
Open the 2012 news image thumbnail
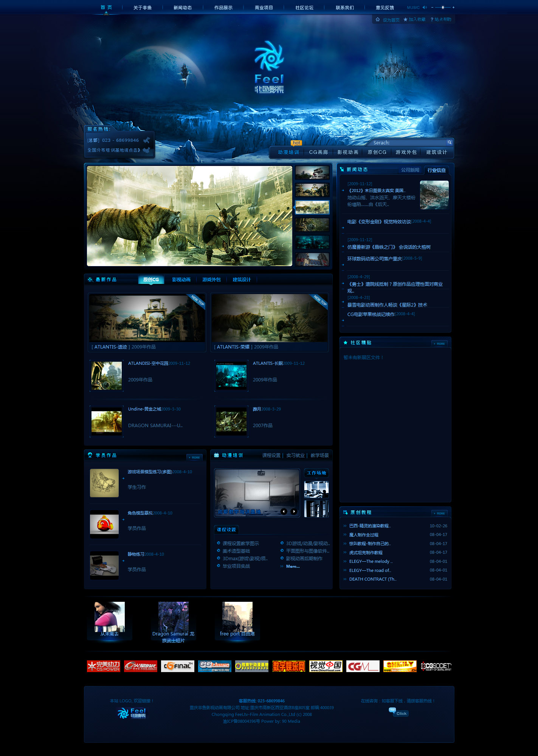click(x=434, y=195)
